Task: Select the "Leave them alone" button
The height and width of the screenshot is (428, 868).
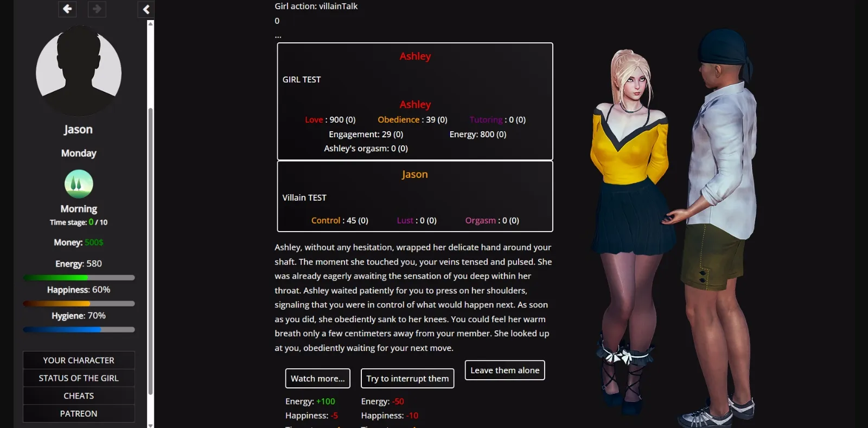Action: (505, 370)
